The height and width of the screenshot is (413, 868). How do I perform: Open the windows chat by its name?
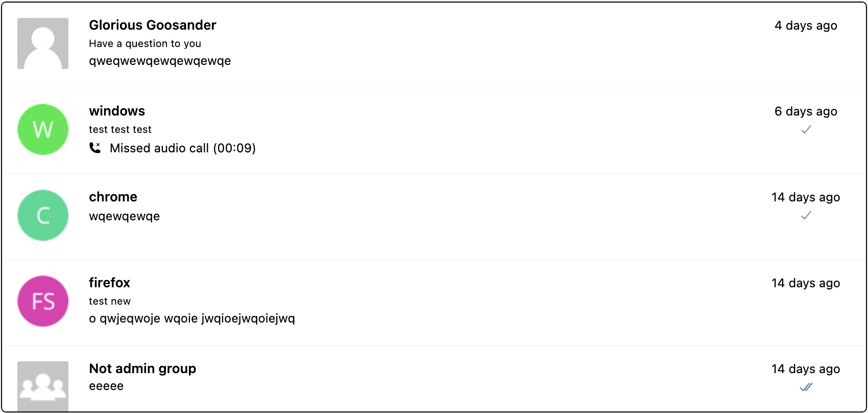pyautogui.click(x=117, y=111)
